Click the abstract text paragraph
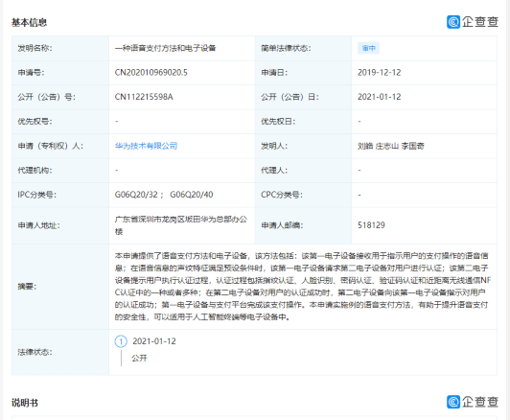The image size is (510, 420). (x=303, y=287)
